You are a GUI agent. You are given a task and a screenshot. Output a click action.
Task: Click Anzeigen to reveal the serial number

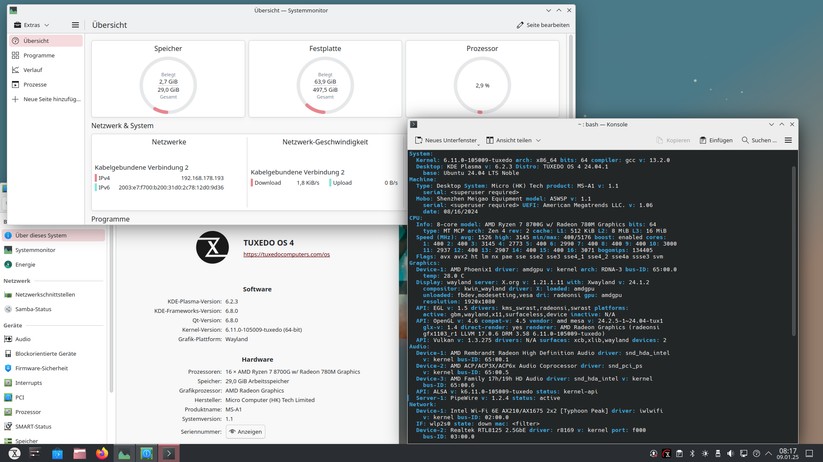pos(246,432)
